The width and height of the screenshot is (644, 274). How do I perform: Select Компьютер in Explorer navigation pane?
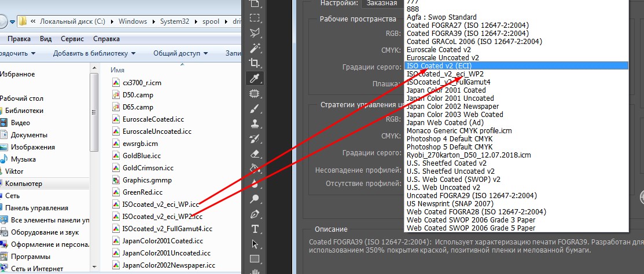pyautogui.click(x=23, y=184)
